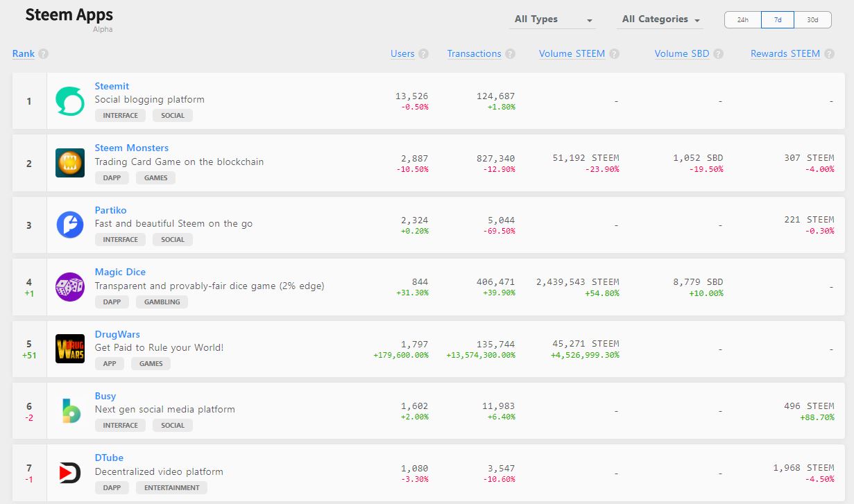This screenshot has height=504, width=854.
Task: Click the Partiko app logo icon
Action: (x=69, y=225)
